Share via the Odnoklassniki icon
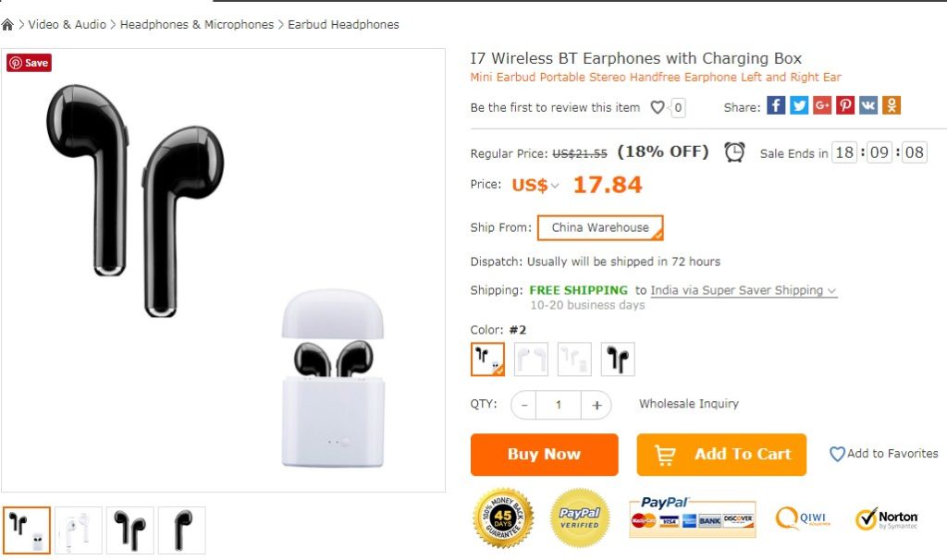 892,106
